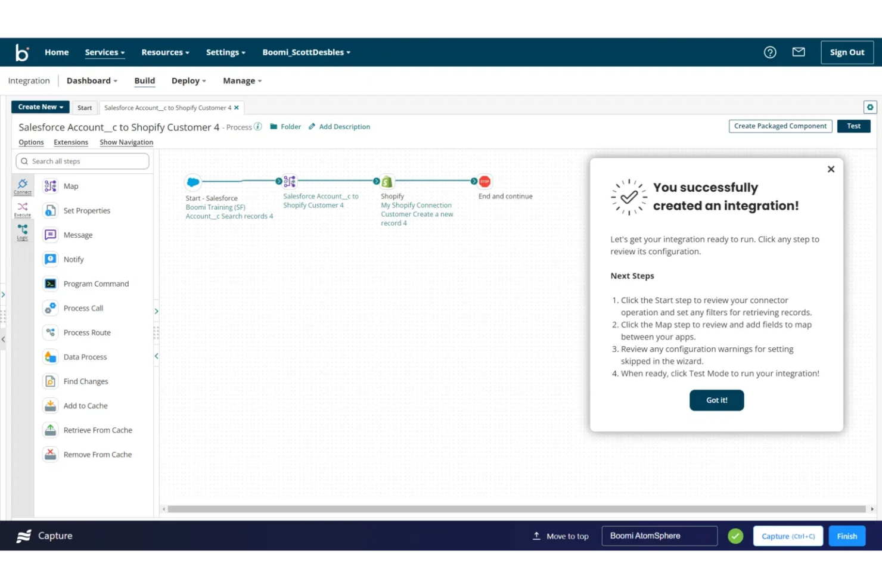
Task: Select the Map step icon
Action: click(50, 186)
